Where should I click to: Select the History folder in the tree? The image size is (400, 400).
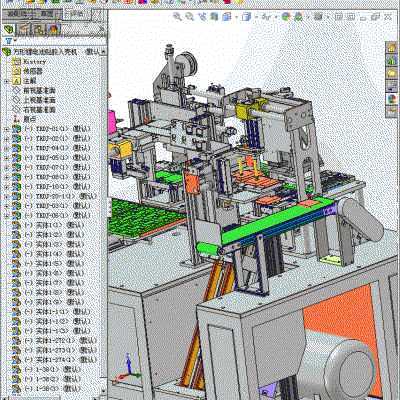coord(29,62)
